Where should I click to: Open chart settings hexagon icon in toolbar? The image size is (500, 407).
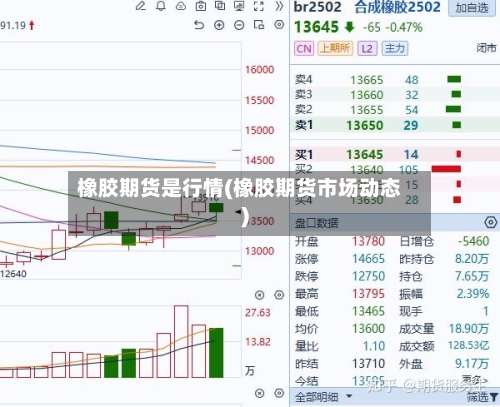(279, 25)
